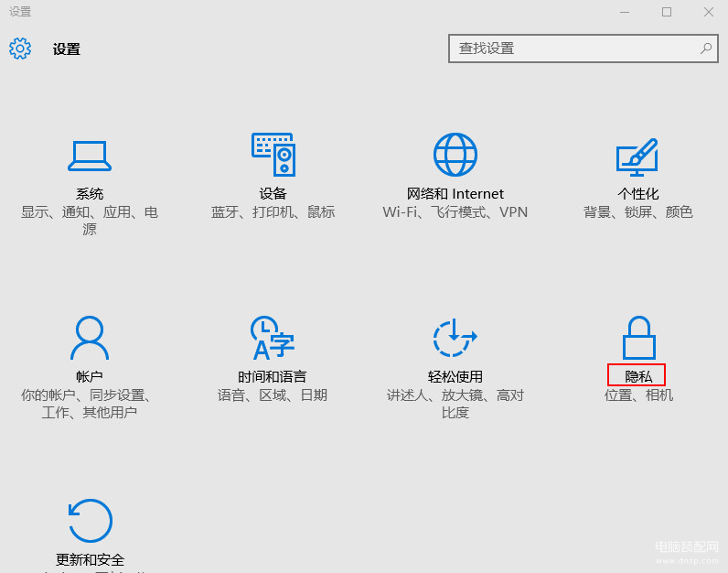This screenshot has width=728, height=573.
Task: Click the 更新和安全 label
Action: point(90,559)
